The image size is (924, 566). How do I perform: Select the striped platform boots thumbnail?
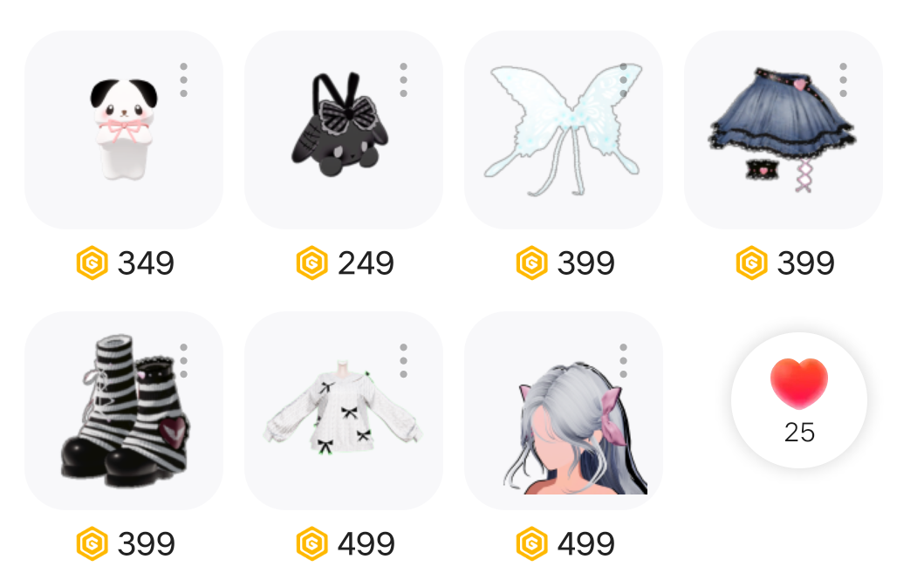click(124, 411)
